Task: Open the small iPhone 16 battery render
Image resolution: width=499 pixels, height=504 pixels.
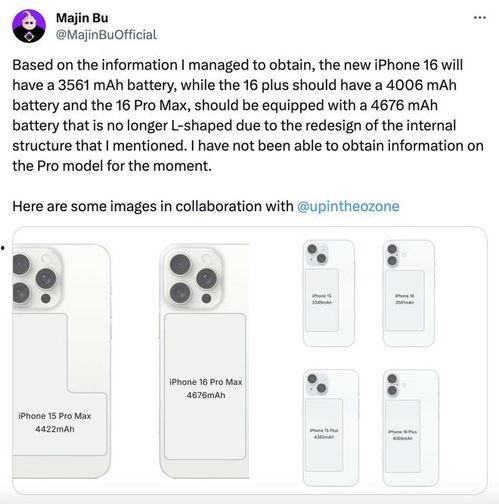Action: 409,293
